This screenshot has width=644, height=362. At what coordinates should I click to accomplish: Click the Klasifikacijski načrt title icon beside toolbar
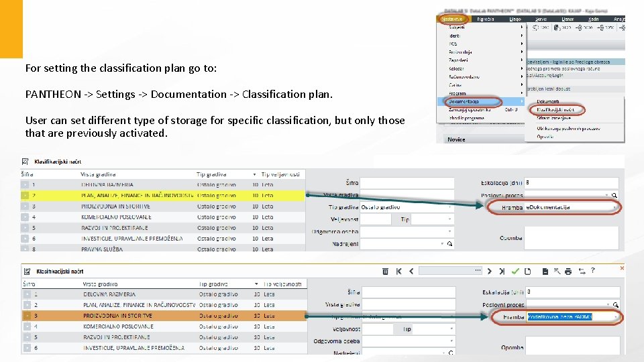27,271
